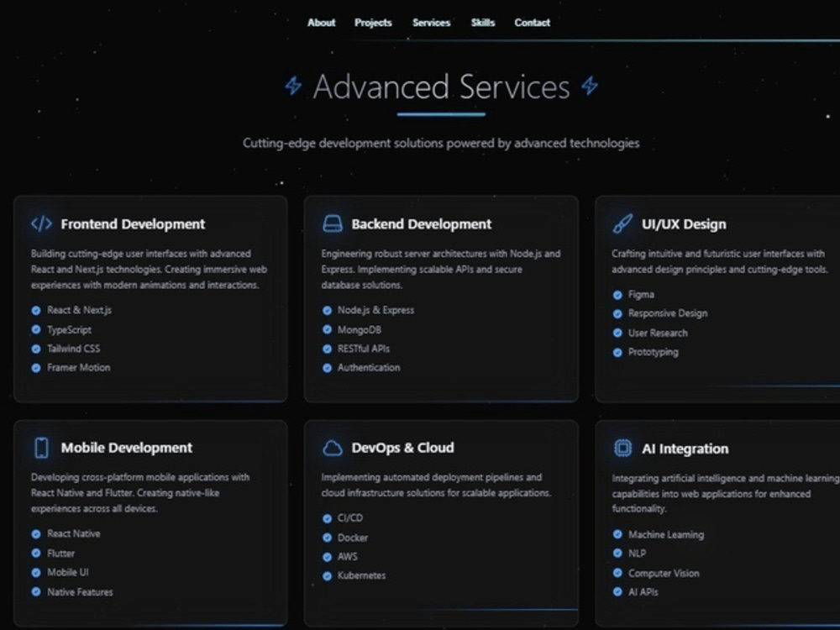Click the check icon beside Machine Learning
The width and height of the screenshot is (840, 630).
click(617, 534)
